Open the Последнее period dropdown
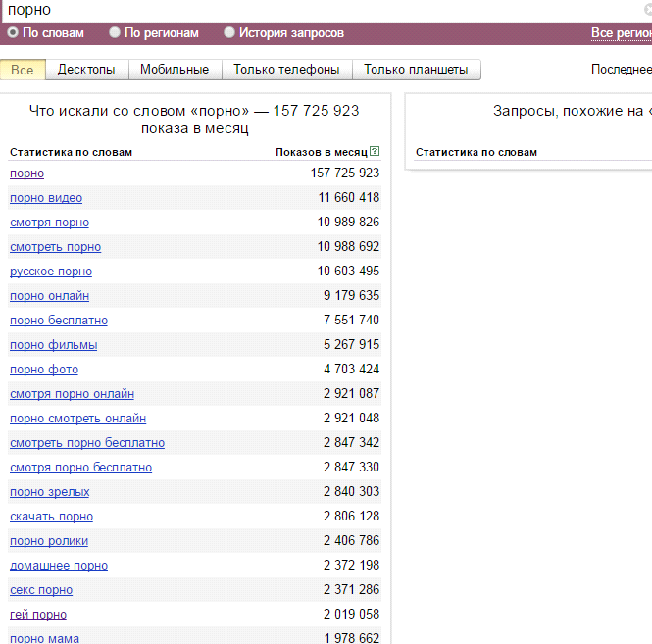 (x=622, y=69)
